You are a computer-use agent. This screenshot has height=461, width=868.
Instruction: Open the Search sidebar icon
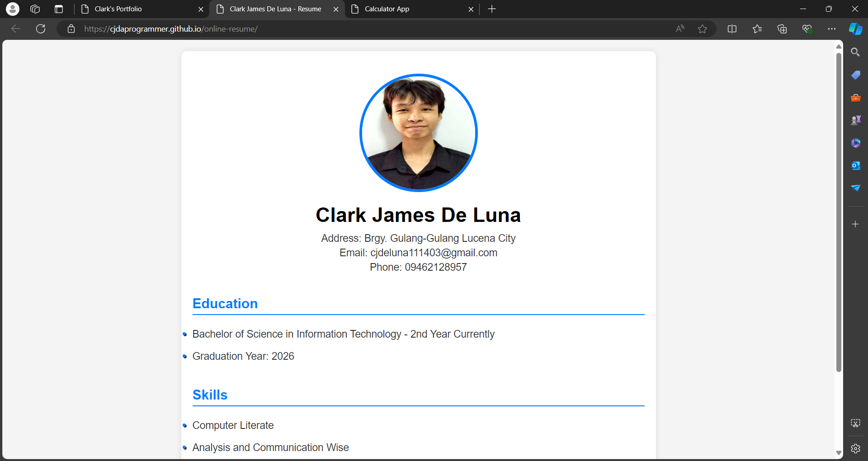(x=855, y=52)
